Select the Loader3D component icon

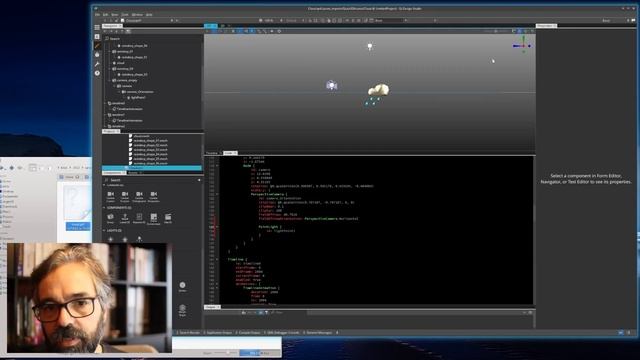pyautogui.click(x=125, y=218)
